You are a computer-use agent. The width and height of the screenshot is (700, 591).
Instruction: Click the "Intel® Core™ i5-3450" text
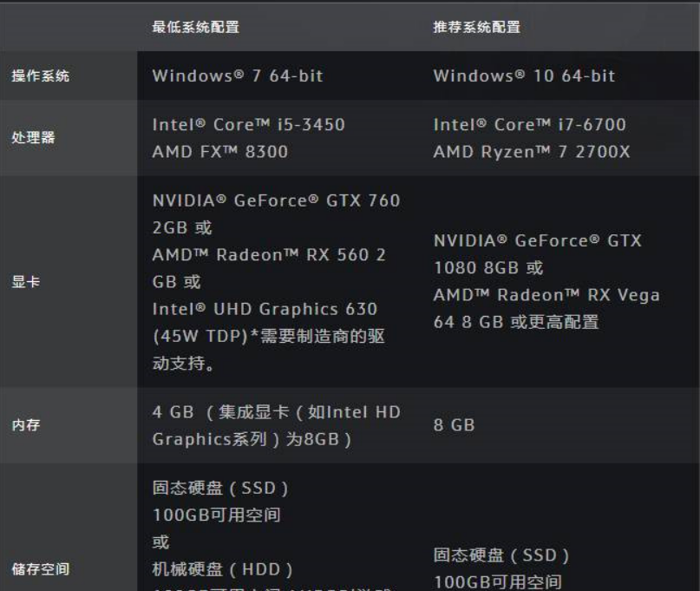tap(249, 125)
